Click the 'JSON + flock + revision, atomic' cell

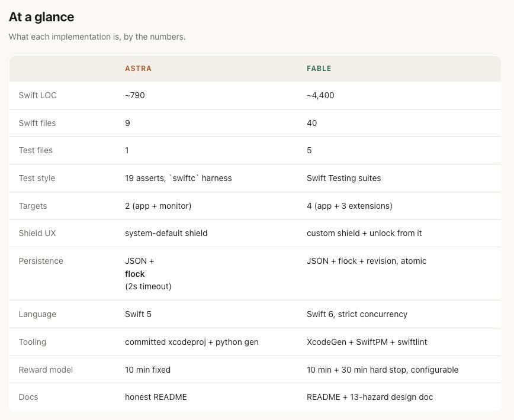pyautogui.click(x=367, y=261)
